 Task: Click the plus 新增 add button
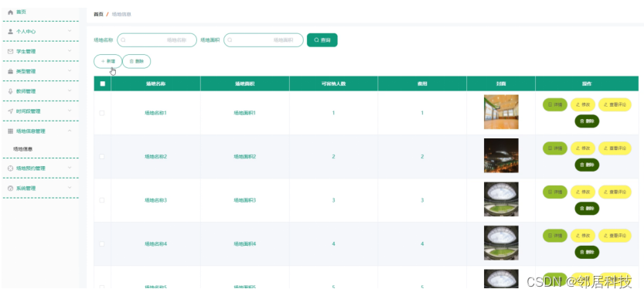[x=108, y=61]
